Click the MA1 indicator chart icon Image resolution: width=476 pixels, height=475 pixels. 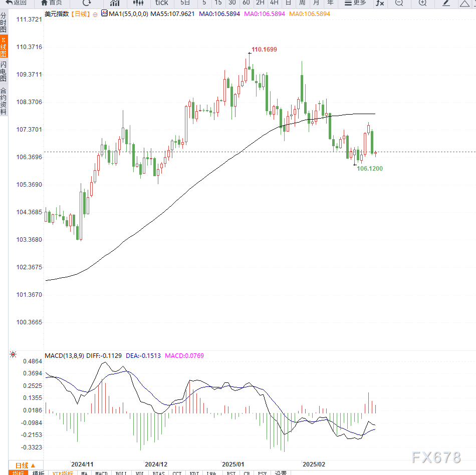(104, 14)
